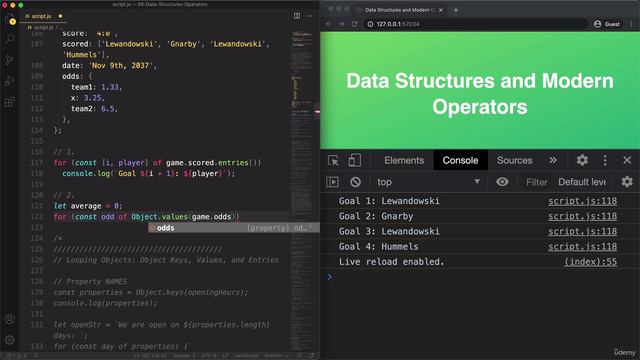
Task: Click line number 117 in gutter
Action: (37, 162)
